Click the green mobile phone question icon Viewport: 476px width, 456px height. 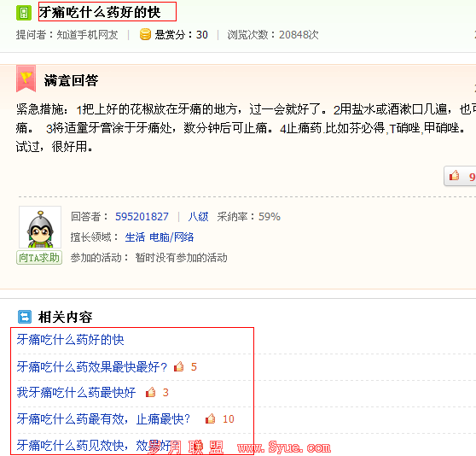tap(24, 13)
